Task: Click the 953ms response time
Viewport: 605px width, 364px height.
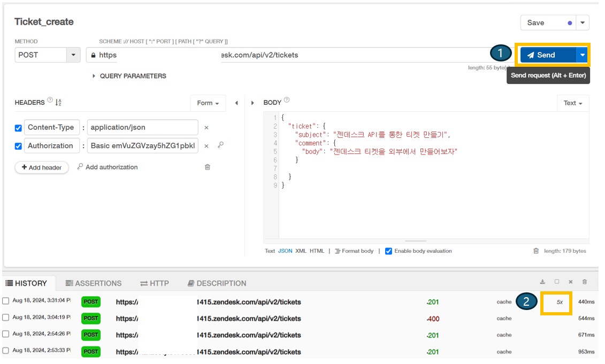Action: (586, 352)
